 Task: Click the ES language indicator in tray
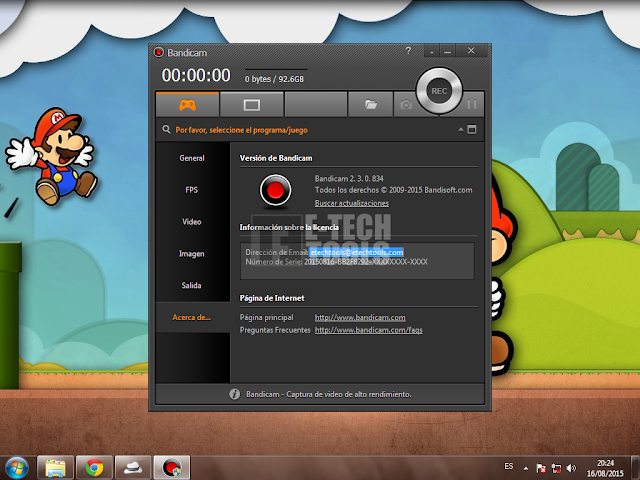coord(509,466)
